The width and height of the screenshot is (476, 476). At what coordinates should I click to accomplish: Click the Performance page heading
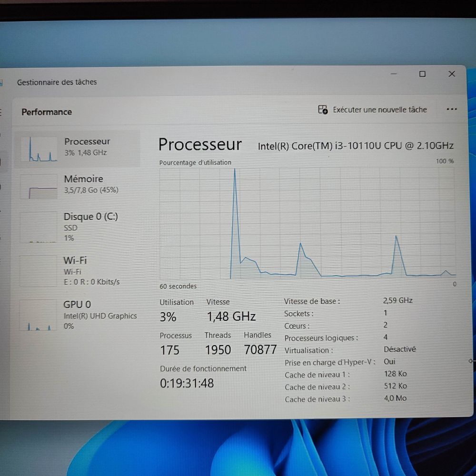pyautogui.click(x=47, y=112)
